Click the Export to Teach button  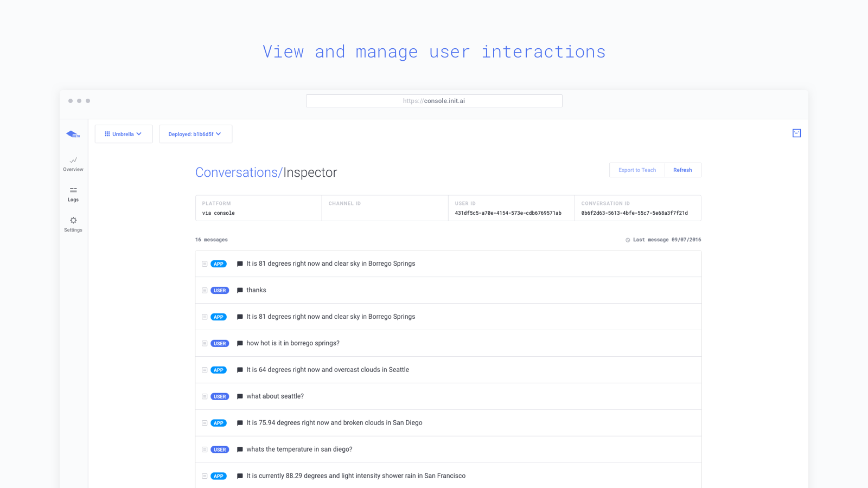(x=636, y=170)
